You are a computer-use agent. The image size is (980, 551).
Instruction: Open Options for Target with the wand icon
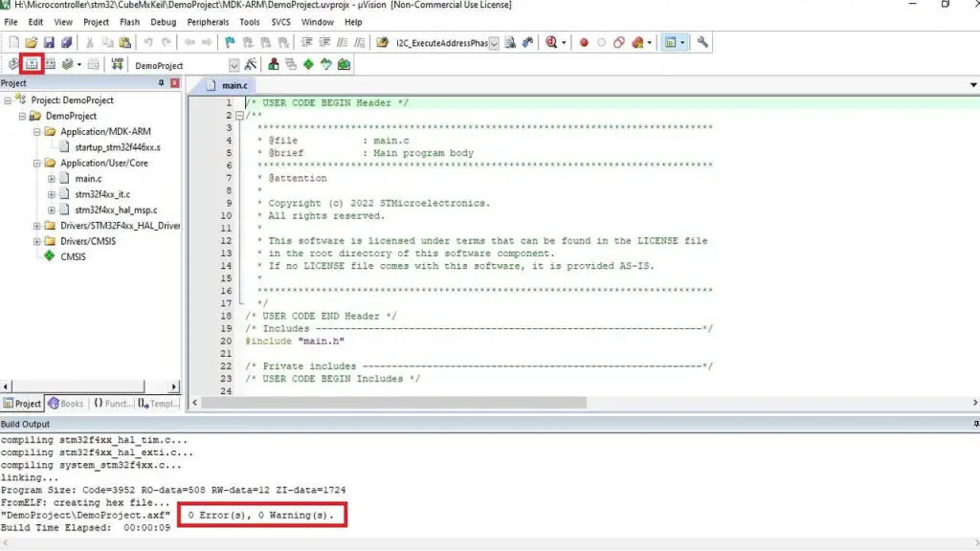[251, 64]
